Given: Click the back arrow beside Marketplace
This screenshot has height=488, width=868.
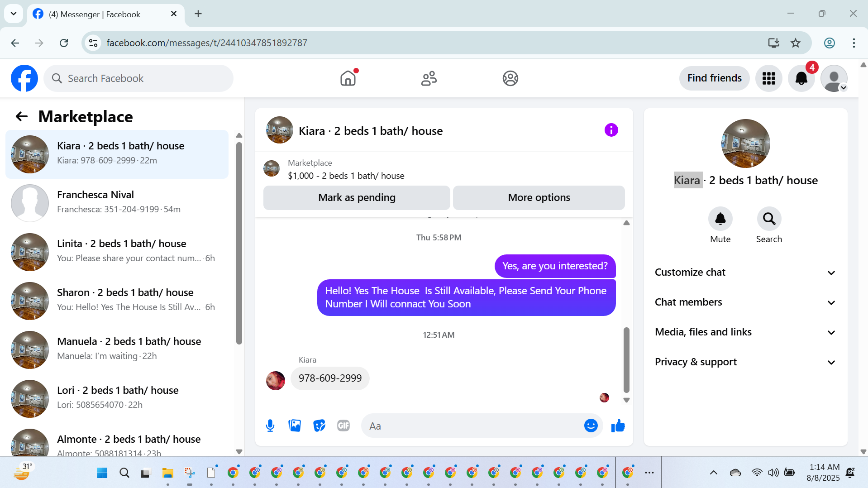Looking at the screenshot, I should 22,117.
